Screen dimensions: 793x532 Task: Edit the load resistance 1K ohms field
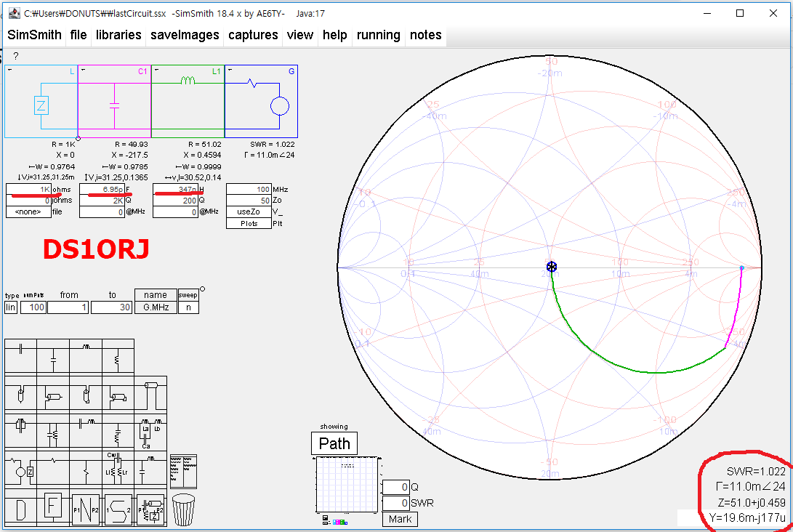28,190
